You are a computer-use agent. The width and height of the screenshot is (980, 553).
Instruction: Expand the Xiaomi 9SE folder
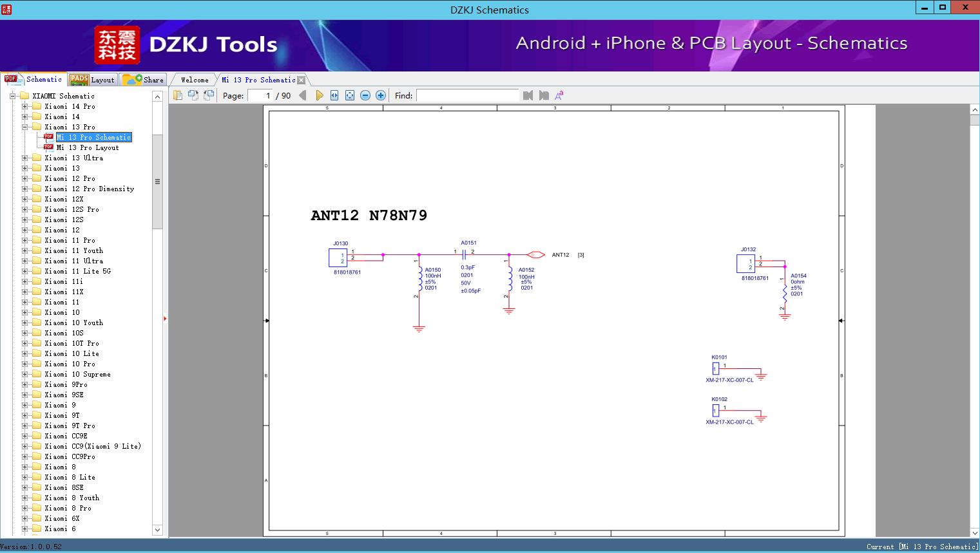click(x=24, y=395)
